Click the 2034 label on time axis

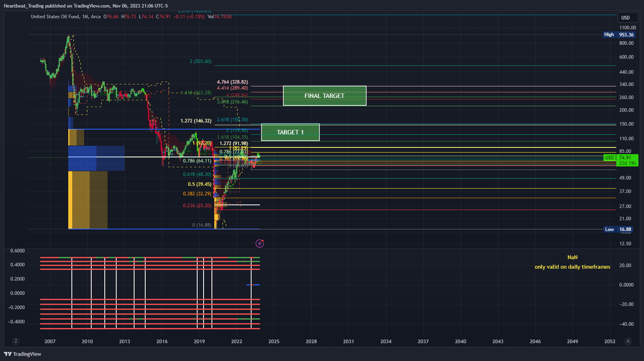(x=386, y=342)
